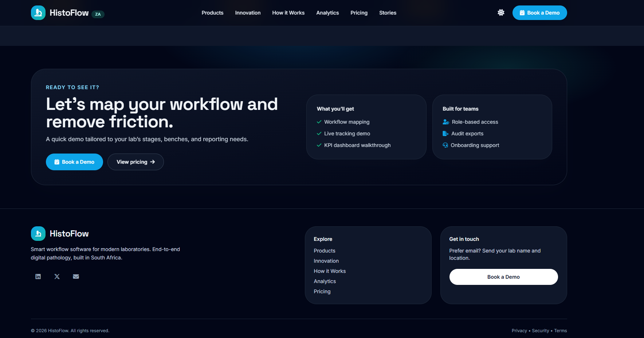
Task: Open the settings gear icon
Action: pyautogui.click(x=501, y=12)
